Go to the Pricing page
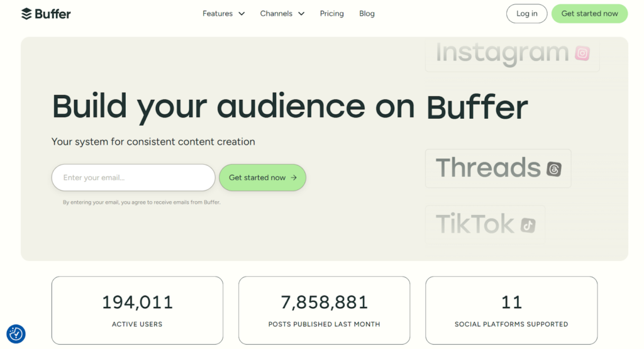 pyautogui.click(x=332, y=14)
